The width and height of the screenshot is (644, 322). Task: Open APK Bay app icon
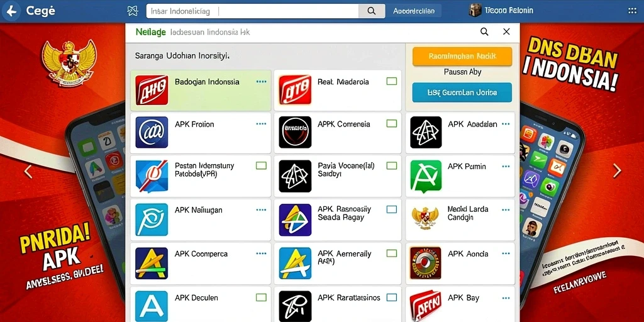point(426,306)
